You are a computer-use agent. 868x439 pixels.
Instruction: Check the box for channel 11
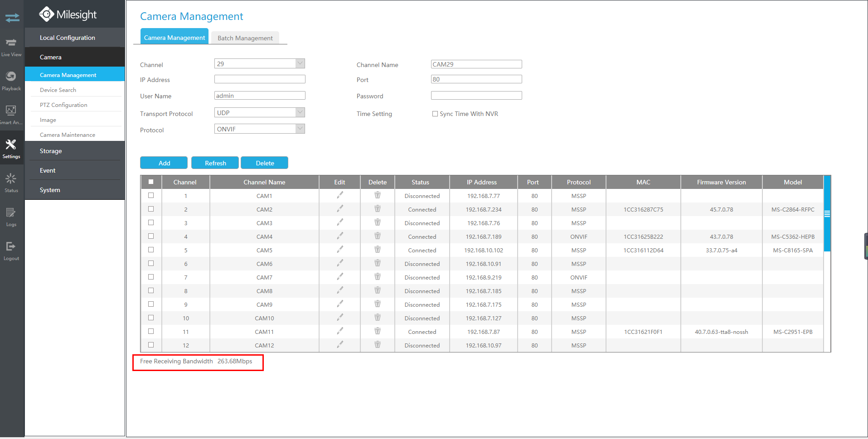pos(151,331)
